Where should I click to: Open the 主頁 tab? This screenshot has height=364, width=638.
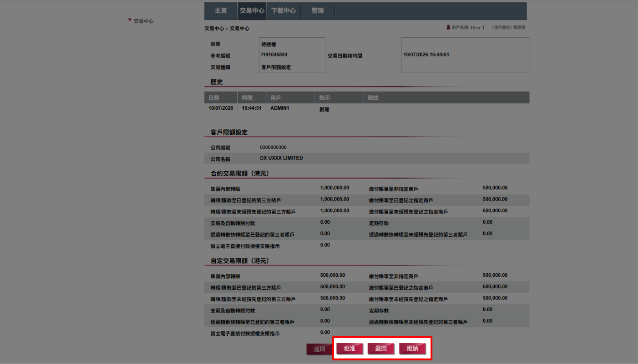tap(220, 11)
